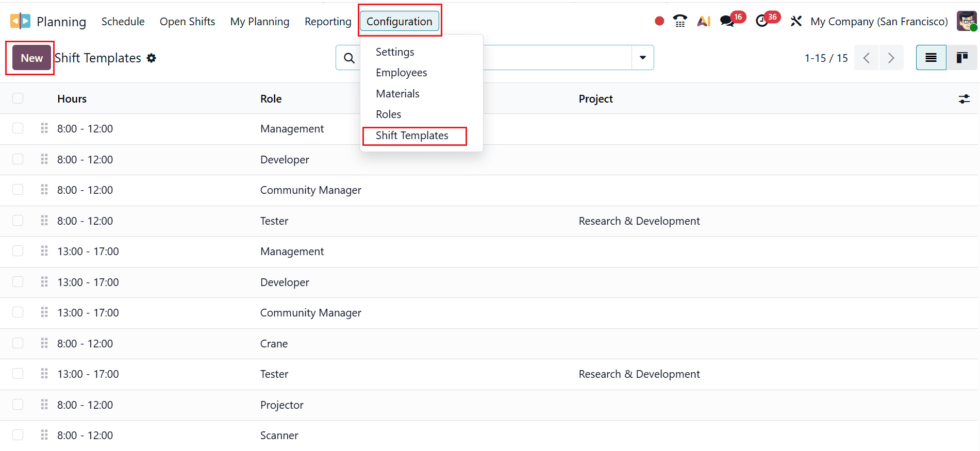Click drag handle of Scanner row
Screen dimensions: 980x451
[x=44, y=435]
